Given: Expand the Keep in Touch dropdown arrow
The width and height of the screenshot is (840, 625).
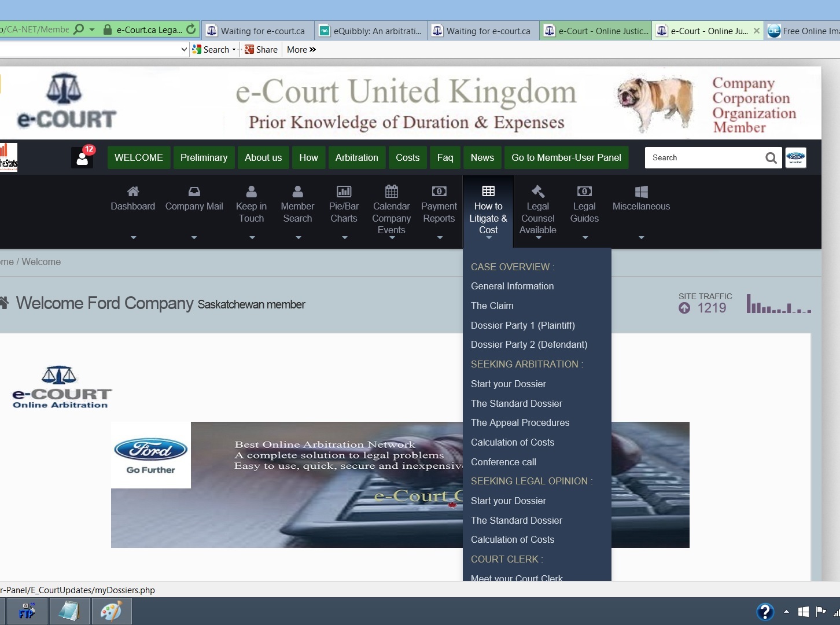Looking at the screenshot, I should click(252, 238).
